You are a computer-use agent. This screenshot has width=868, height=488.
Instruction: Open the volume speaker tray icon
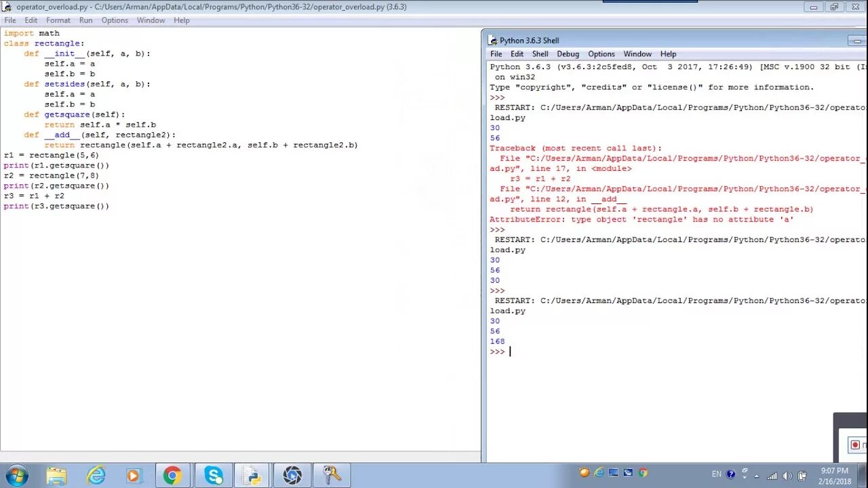(x=787, y=476)
